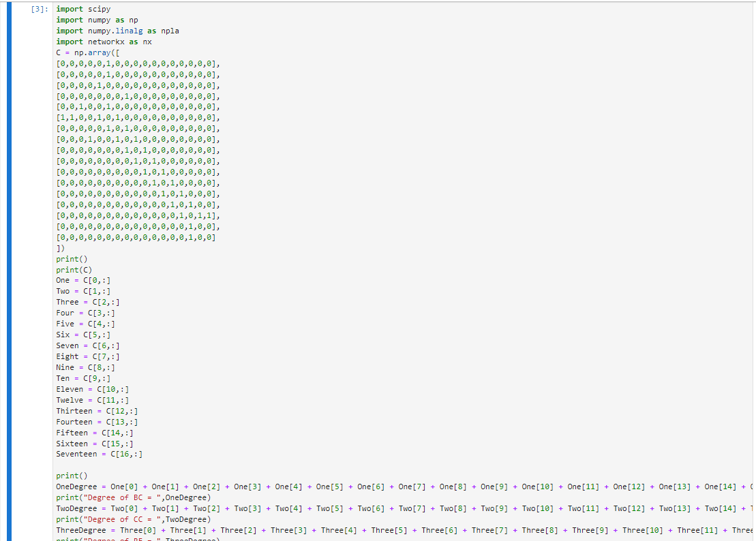Click the "Sixteen = C[15,:]" line

pyautogui.click(x=95, y=444)
